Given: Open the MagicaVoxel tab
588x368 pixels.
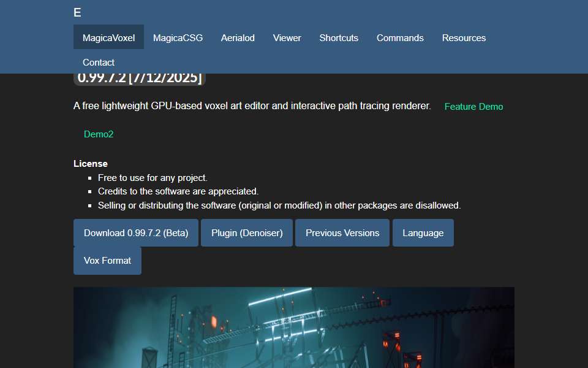Looking at the screenshot, I should coord(108,37).
